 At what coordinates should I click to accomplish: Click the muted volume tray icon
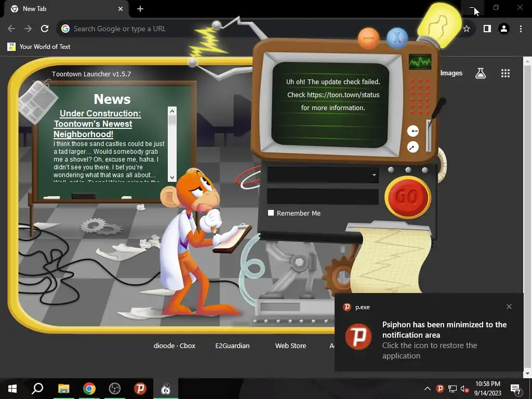point(464,389)
